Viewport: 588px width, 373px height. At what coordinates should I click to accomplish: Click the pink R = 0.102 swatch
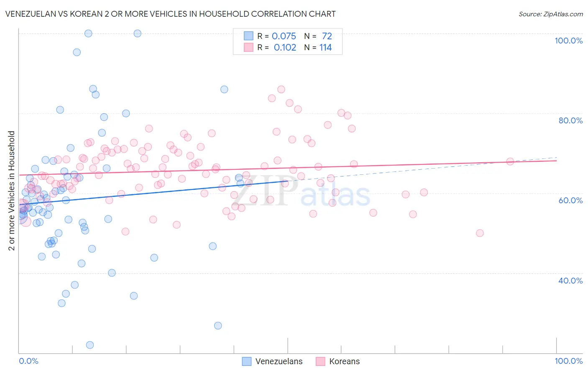[x=248, y=47]
